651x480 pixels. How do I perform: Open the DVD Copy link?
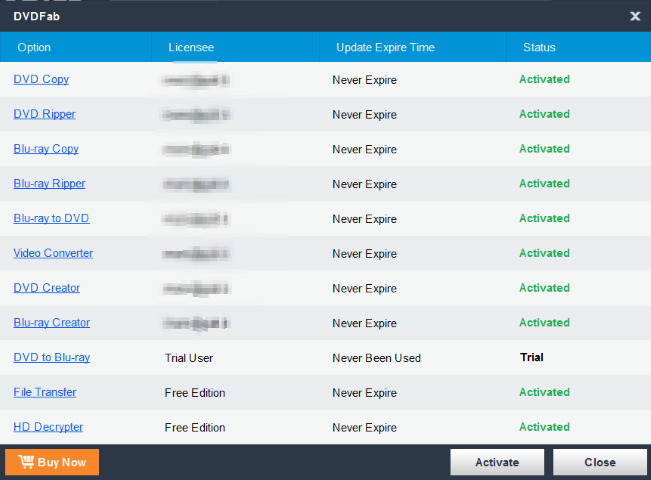click(x=41, y=79)
